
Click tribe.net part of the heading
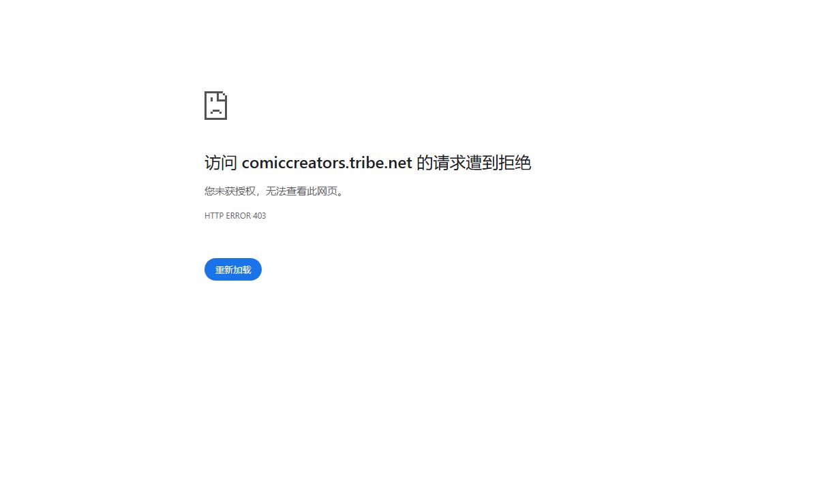click(x=385, y=163)
